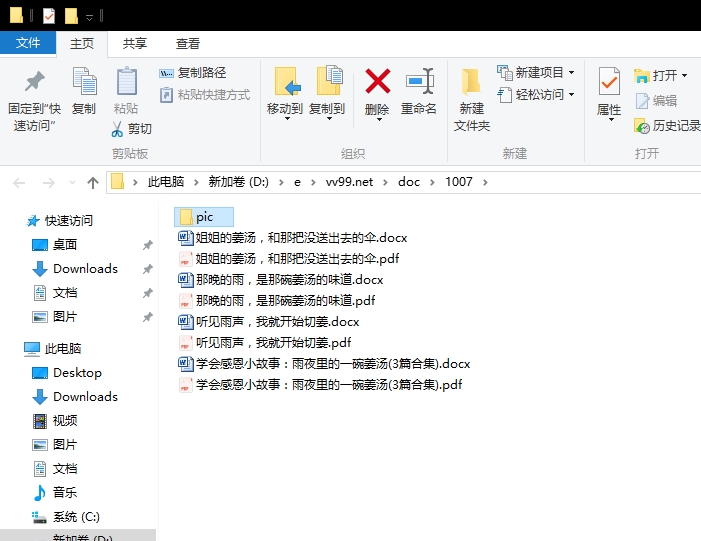This screenshot has width=701, height=541.
Task: Select the pic folder
Action: [204, 217]
